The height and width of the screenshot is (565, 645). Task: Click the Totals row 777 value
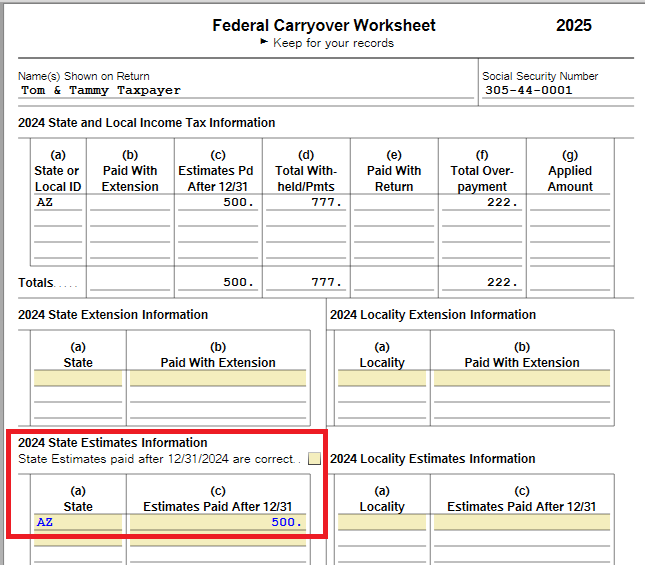pos(307,282)
